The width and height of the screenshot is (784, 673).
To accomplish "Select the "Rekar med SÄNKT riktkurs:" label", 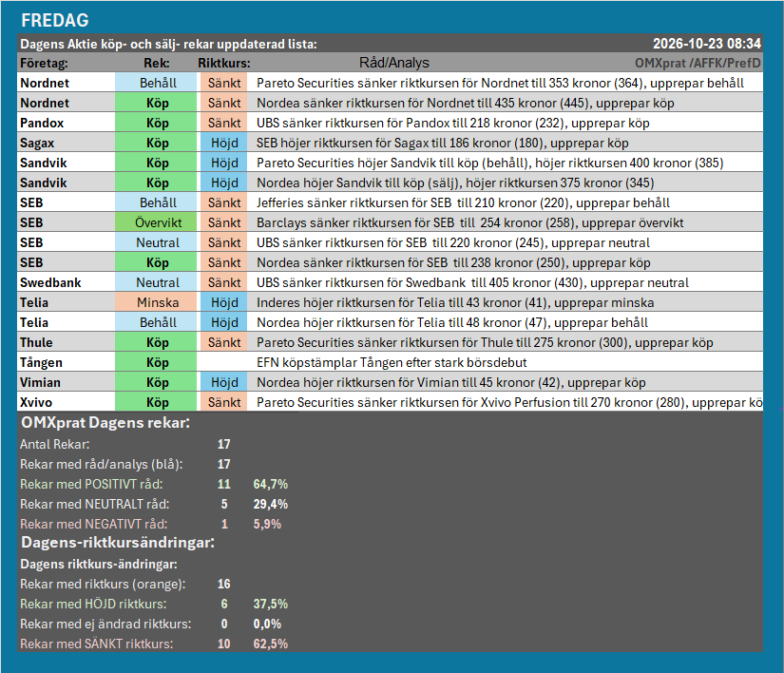I will pos(97,644).
